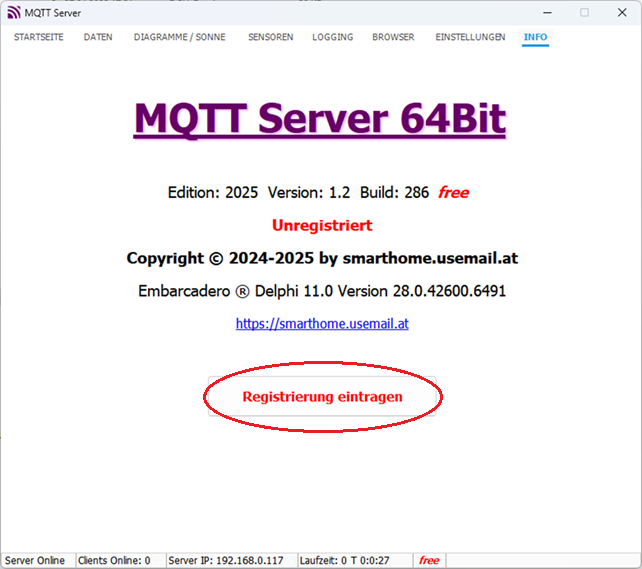Open the Daten tab
The width and height of the screenshot is (642, 569).
pyautogui.click(x=98, y=37)
